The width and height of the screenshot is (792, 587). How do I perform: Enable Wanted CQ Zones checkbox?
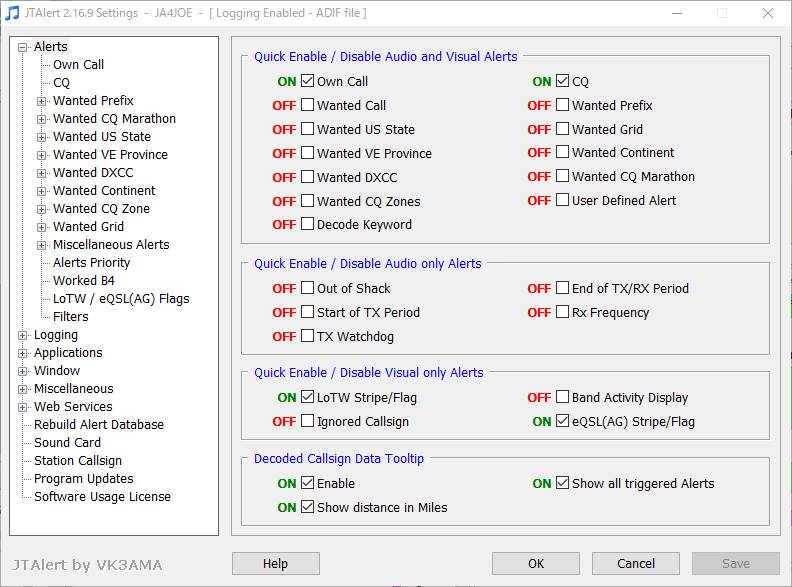[x=307, y=201]
